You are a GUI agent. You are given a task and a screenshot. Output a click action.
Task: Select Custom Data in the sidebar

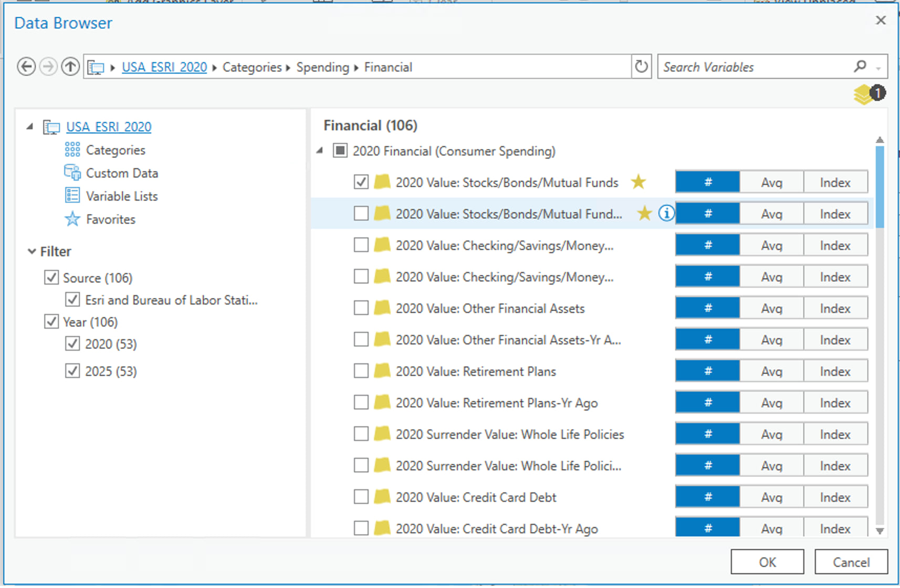click(121, 173)
